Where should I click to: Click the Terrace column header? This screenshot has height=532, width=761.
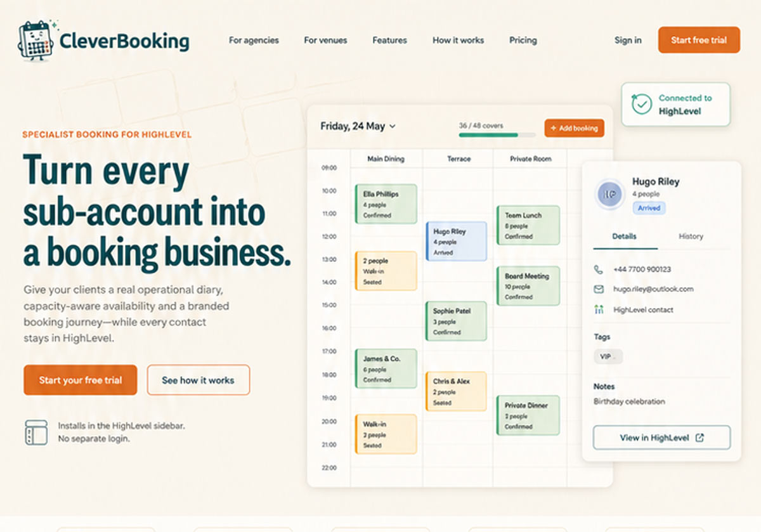459,159
